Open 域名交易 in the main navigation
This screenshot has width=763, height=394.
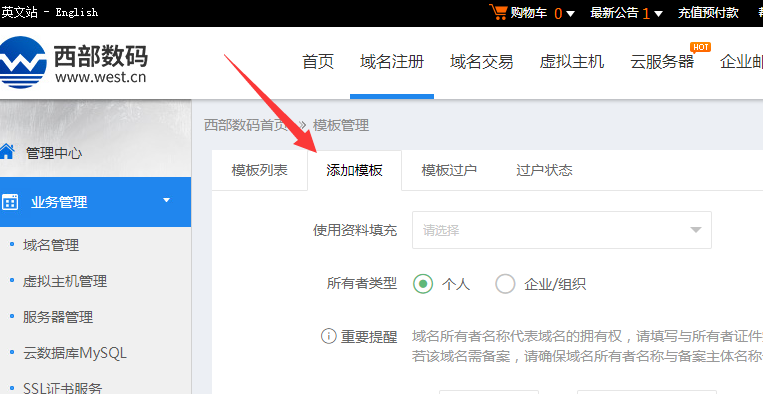pos(481,62)
